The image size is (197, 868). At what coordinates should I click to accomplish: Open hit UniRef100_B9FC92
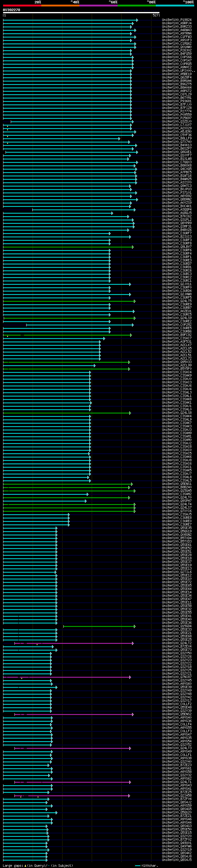pyautogui.click(x=176, y=335)
